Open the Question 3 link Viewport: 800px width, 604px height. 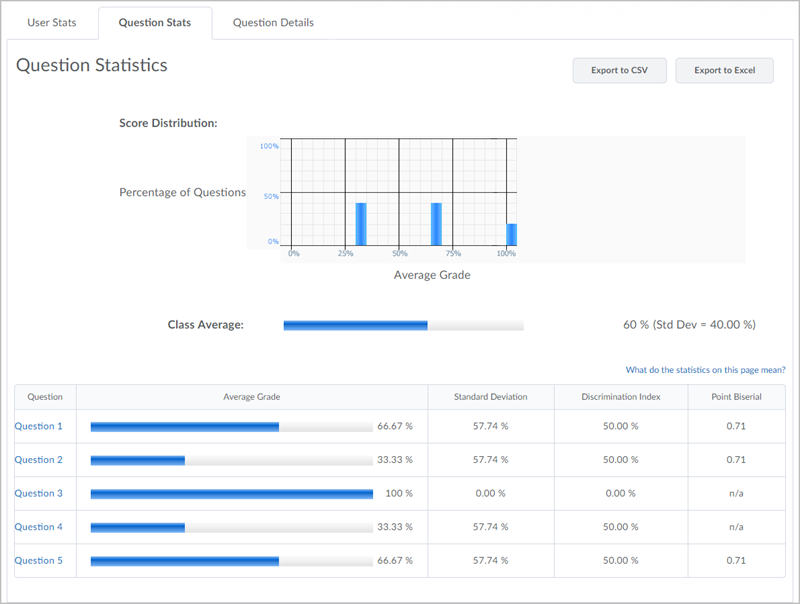(38, 493)
